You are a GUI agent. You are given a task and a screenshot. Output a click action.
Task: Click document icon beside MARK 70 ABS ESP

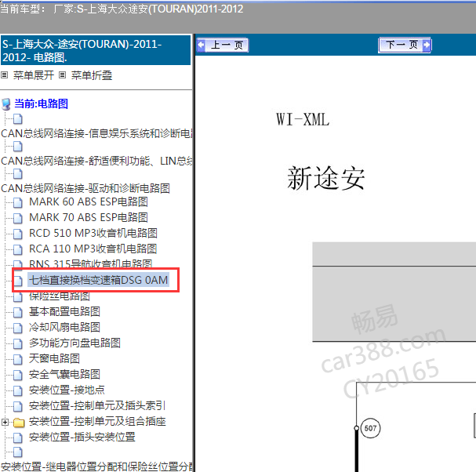pyautogui.click(x=17, y=218)
